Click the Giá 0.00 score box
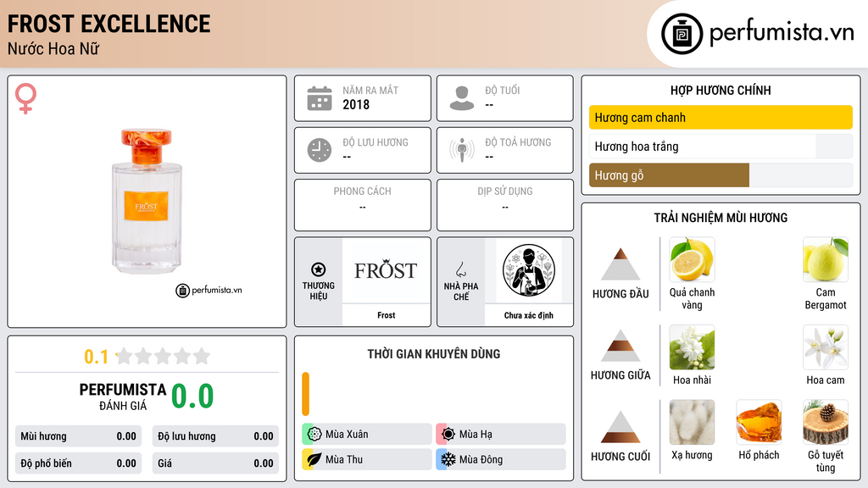 [215, 463]
